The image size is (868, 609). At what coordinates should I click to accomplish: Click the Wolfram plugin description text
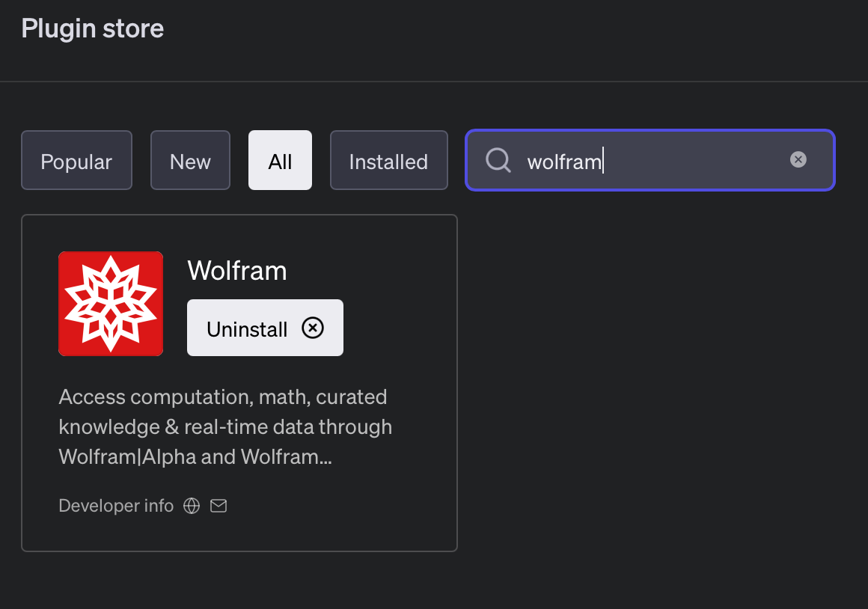point(225,427)
